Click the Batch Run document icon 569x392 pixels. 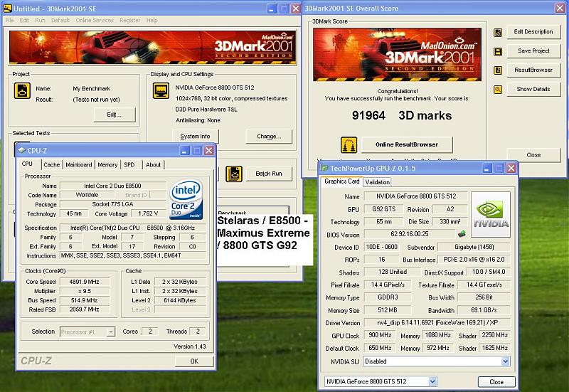[234, 174]
